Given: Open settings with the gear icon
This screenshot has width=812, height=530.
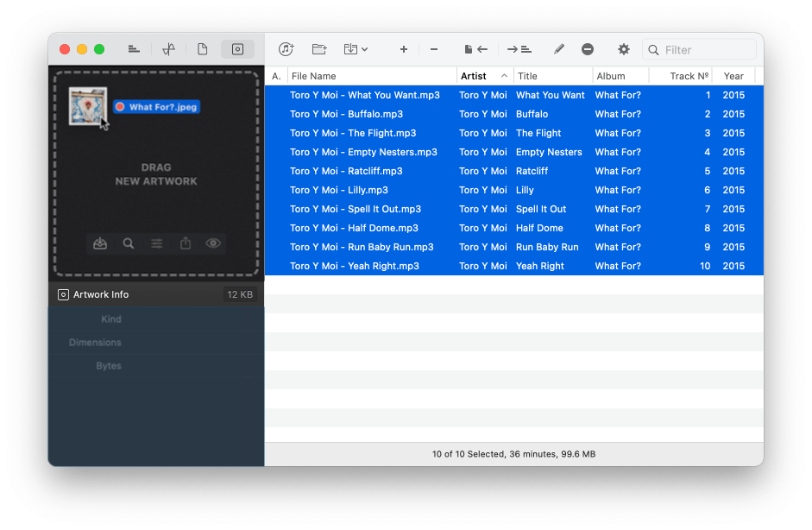Looking at the screenshot, I should point(624,49).
